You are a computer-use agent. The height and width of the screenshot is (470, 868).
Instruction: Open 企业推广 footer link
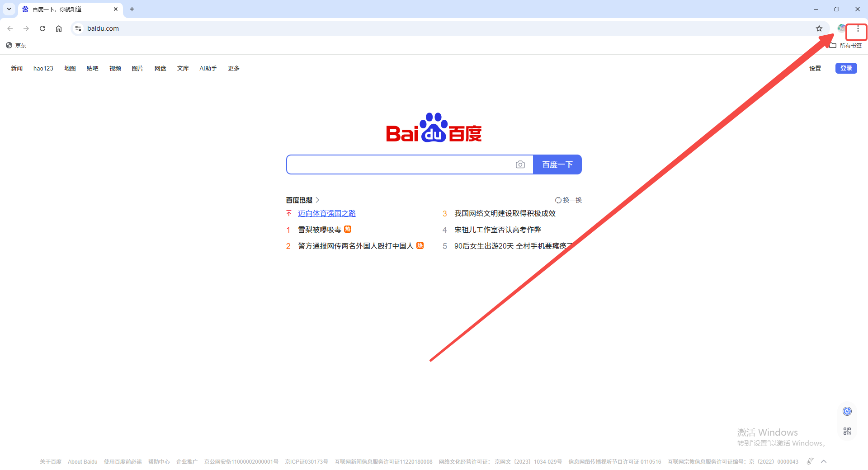click(187, 462)
